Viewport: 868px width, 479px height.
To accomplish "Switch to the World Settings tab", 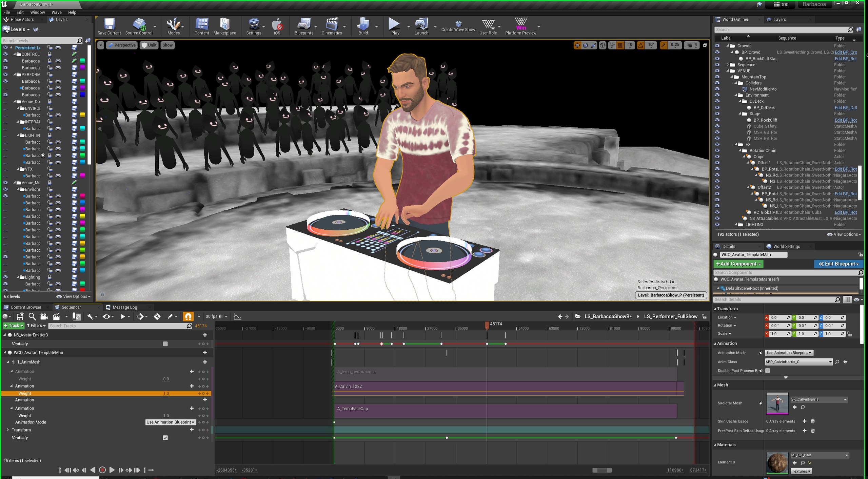I will (x=786, y=246).
